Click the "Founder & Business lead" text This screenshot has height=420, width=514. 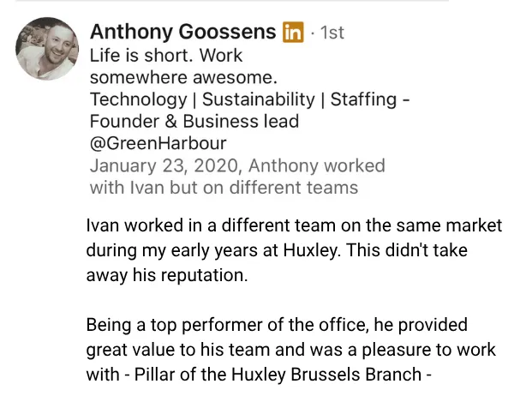click(x=194, y=122)
